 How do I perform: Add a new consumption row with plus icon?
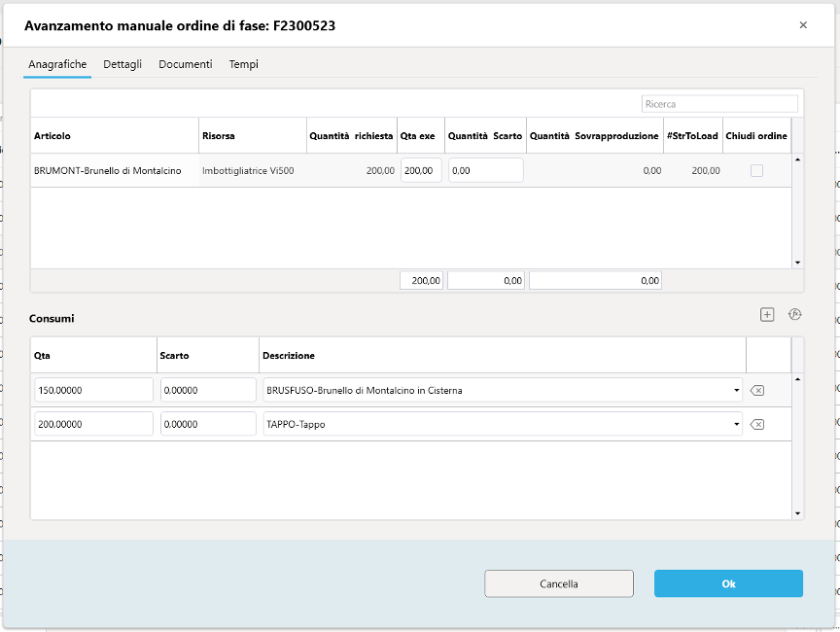coord(767,314)
